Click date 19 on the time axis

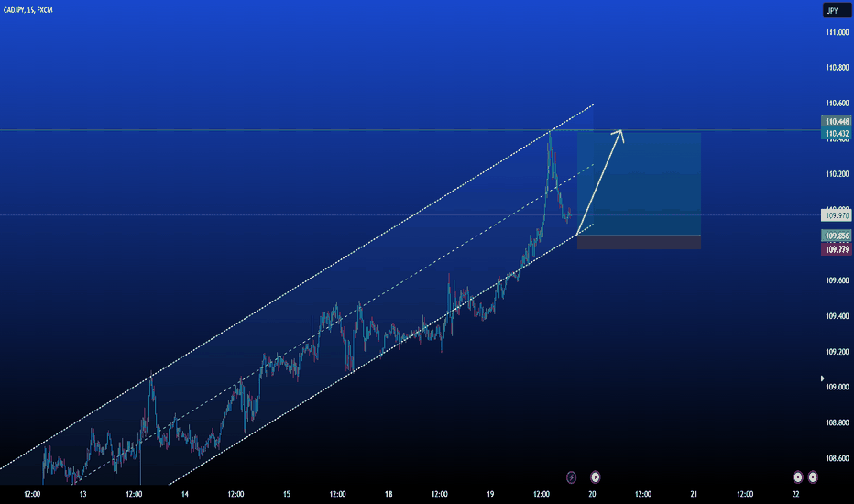[x=490, y=494]
